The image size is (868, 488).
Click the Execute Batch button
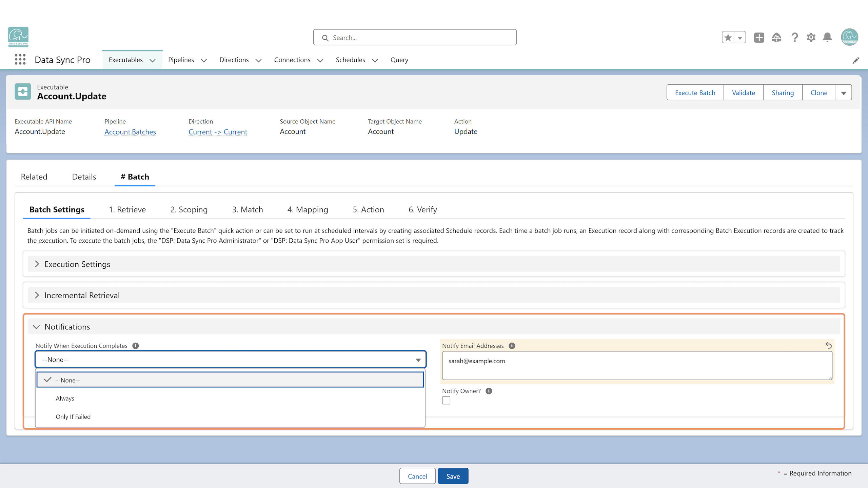[x=695, y=93]
